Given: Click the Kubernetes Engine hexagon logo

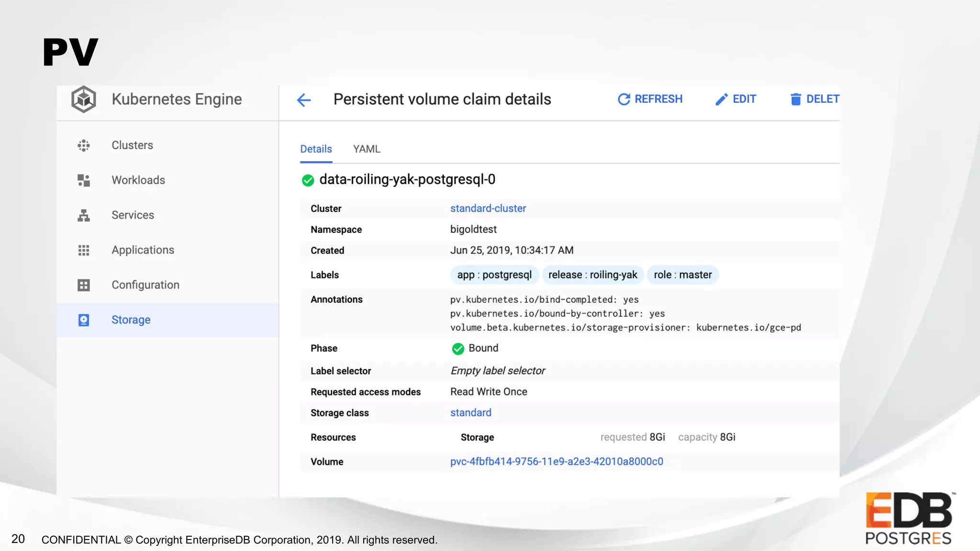Looking at the screenshot, I should (x=84, y=99).
